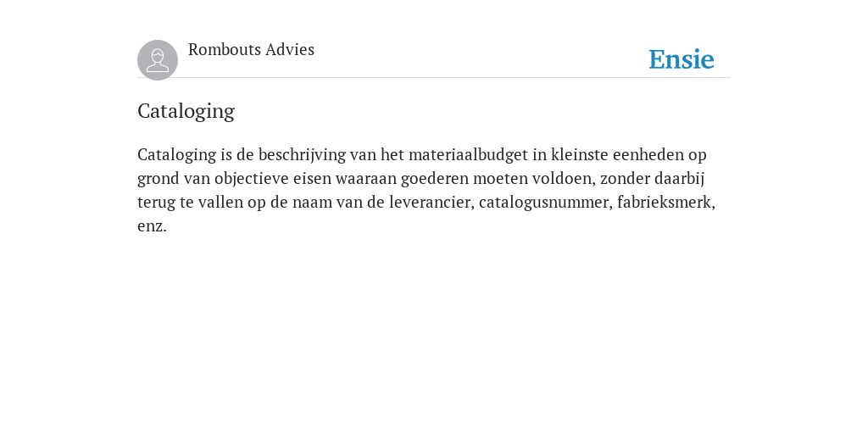868x434 pixels.
Task: Click the word voldoen in the paragraph
Action: coord(564,179)
